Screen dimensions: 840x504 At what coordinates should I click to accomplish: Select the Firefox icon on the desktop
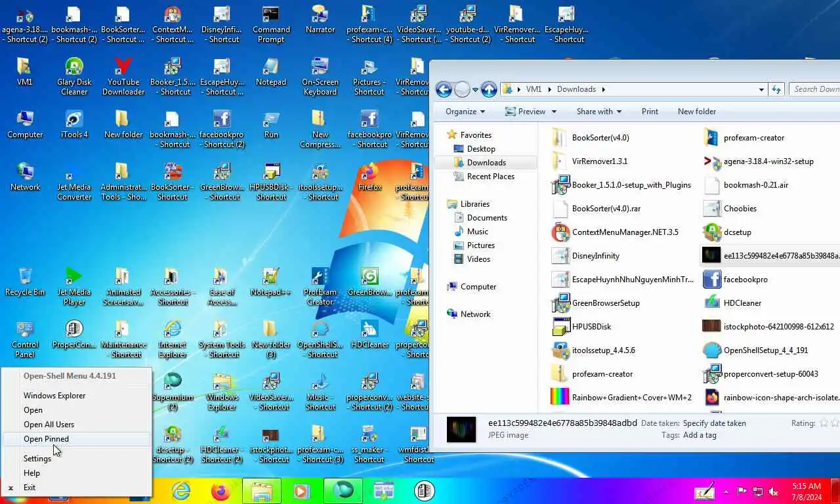point(369,177)
